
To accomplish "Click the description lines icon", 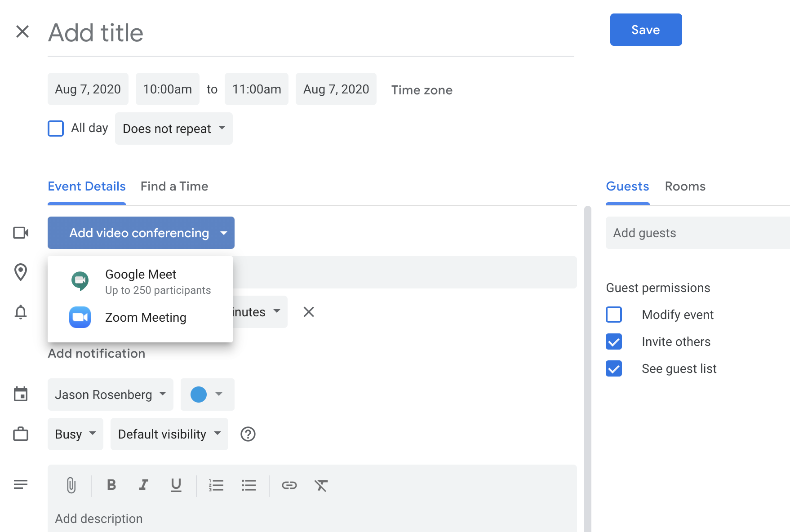I will [21, 484].
